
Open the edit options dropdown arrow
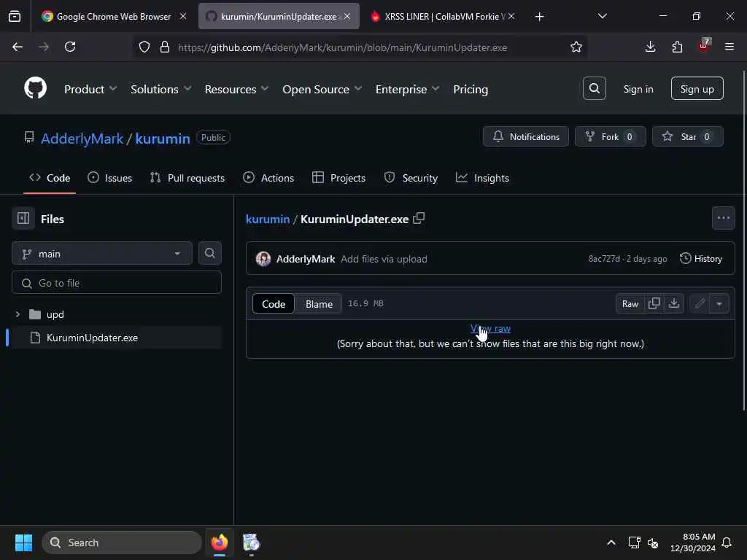pyautogui.click(x=719, y=303)
